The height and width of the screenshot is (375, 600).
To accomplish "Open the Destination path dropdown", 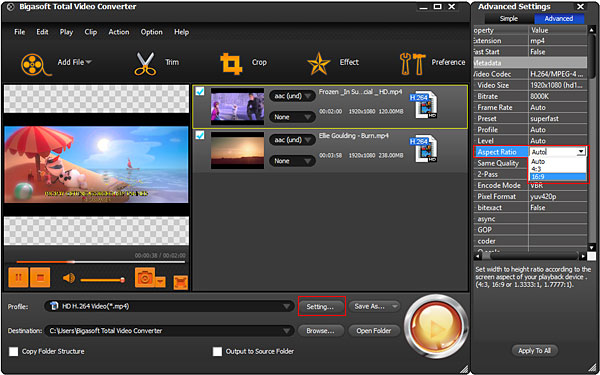I will tap(169, 331).
